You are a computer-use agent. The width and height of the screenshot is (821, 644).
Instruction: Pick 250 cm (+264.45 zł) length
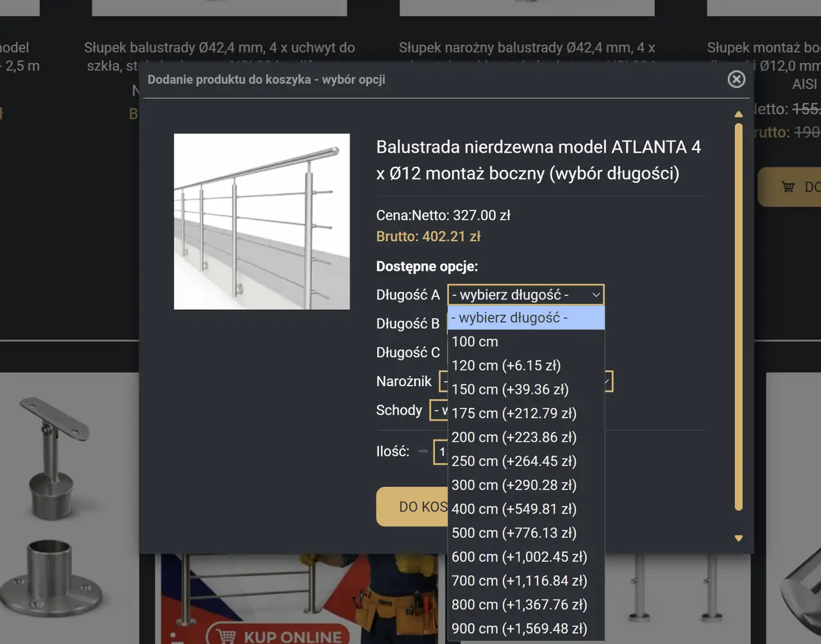526,461
